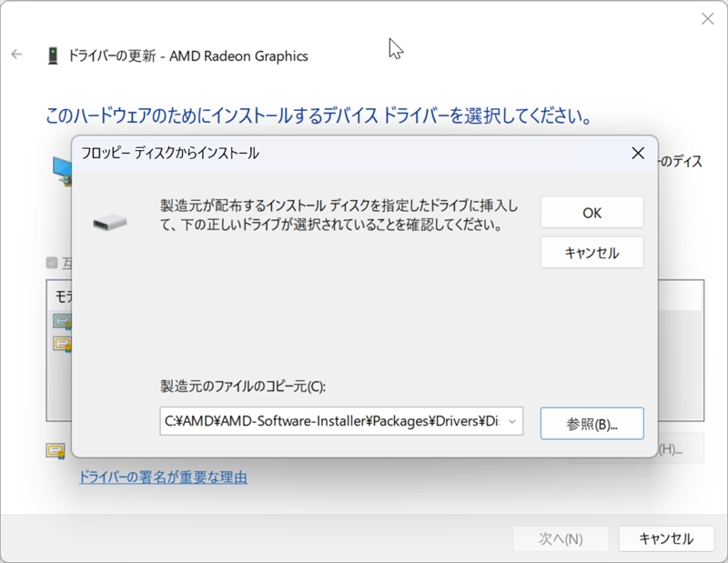
Task: Click the disabled 次へ(N) button
Action: (561, 538)
